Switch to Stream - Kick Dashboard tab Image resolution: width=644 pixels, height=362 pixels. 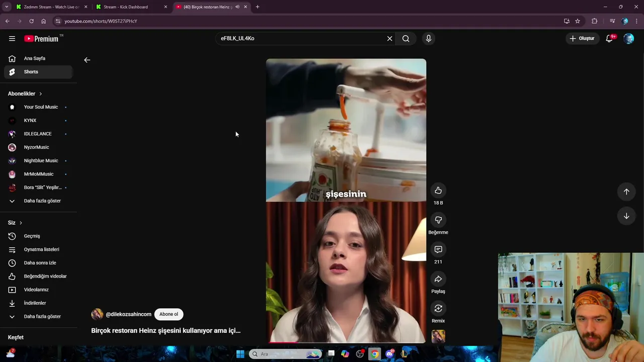pos(132,7)
